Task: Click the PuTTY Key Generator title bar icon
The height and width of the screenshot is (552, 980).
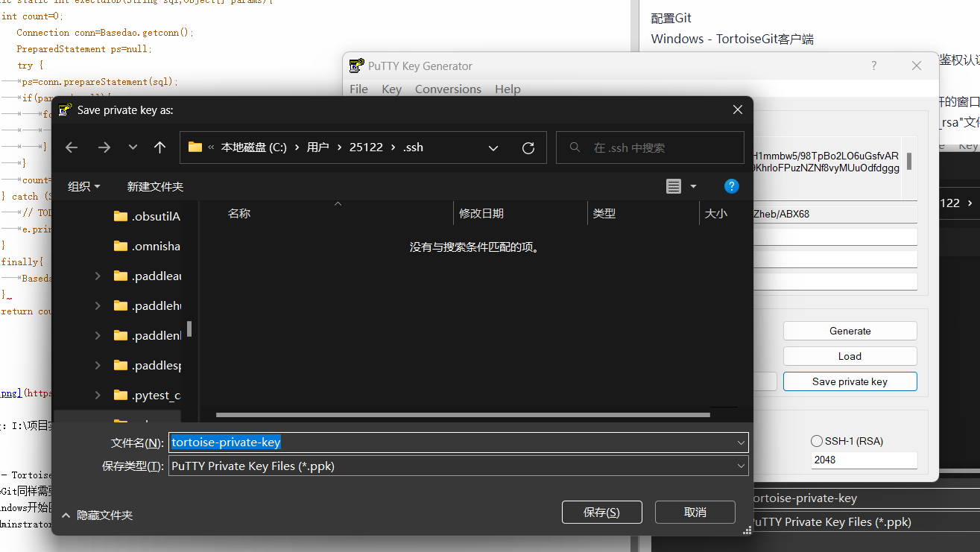Action: 356,66
